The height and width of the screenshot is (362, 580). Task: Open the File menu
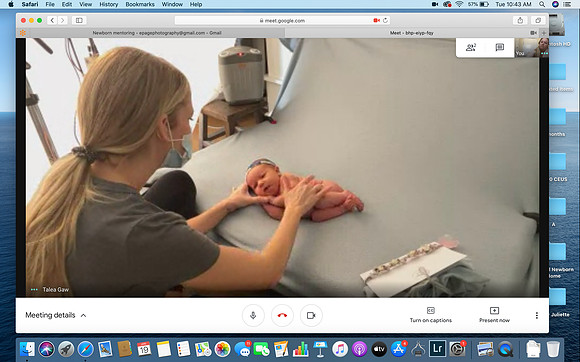coord(50,4)
